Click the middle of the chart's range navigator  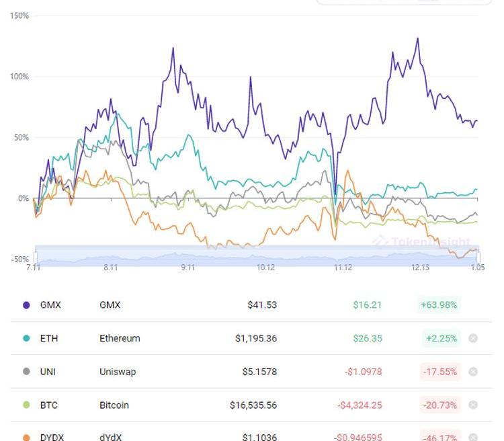pos(257,257)
